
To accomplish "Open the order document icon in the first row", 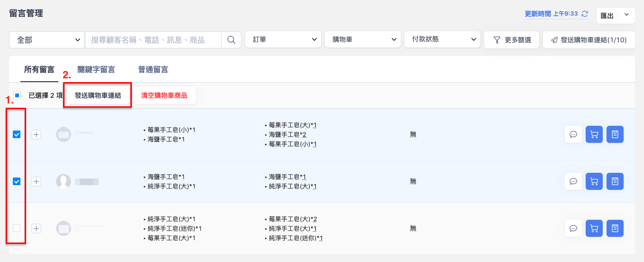I will (x=615, y=134).
